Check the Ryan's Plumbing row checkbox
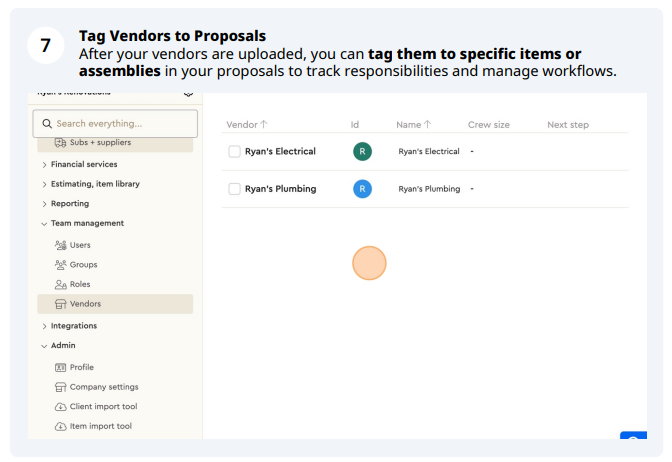This screenshot has width=672, height=462. (x=234, y=189)
